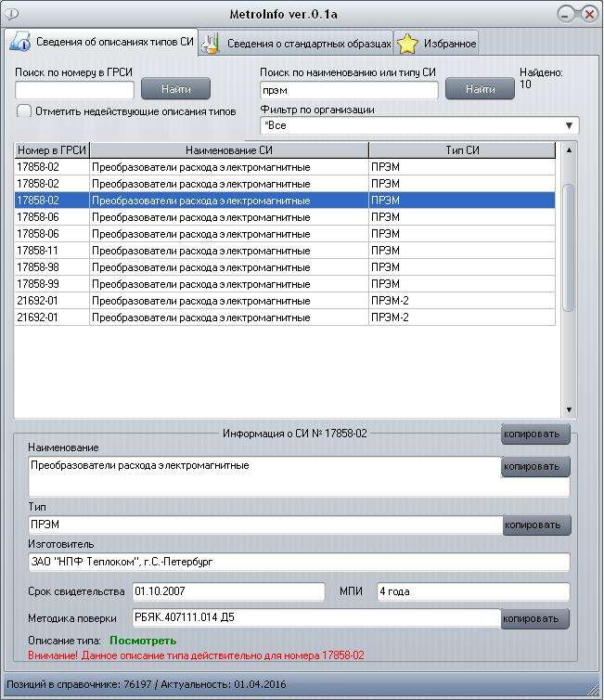The height and width of the screenshot is (700, 604).
Task: Click the icon on the Сведения о стандартных образцах tab
Action: [x=212, y=44]
